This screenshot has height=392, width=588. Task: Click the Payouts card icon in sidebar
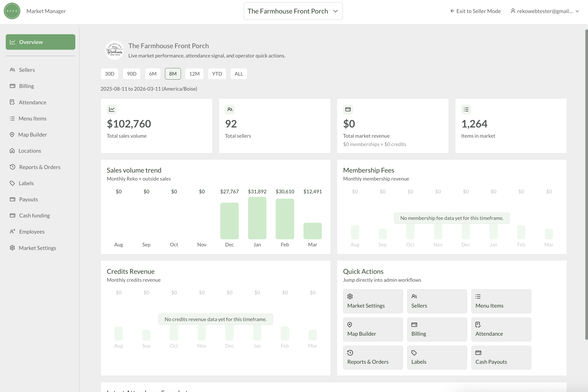[13, 199]
